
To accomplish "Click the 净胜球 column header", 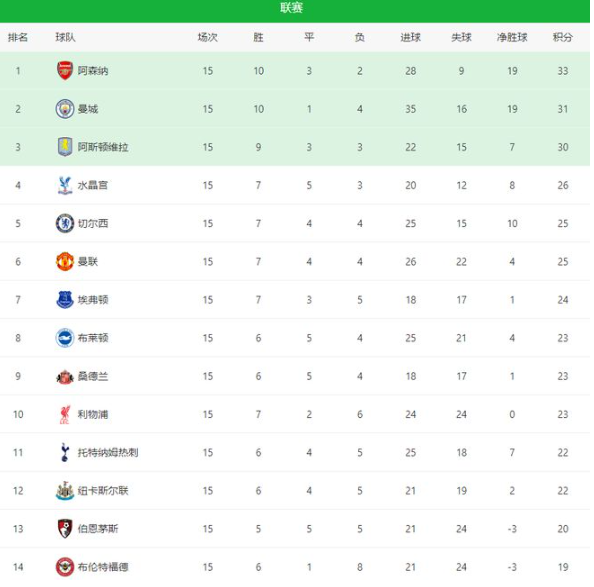I will 512,37.
